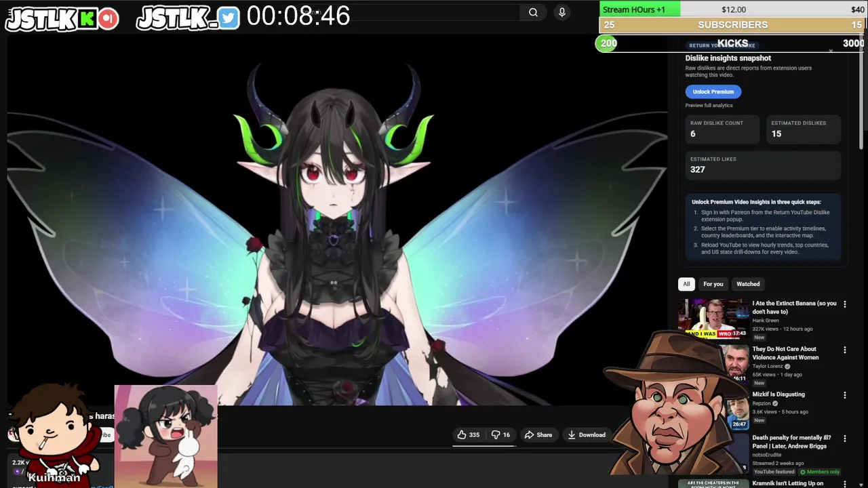This screenshot has width=868, height=488.
Task: Click the Streamed 2 weeks ago text
Action: 778,463
